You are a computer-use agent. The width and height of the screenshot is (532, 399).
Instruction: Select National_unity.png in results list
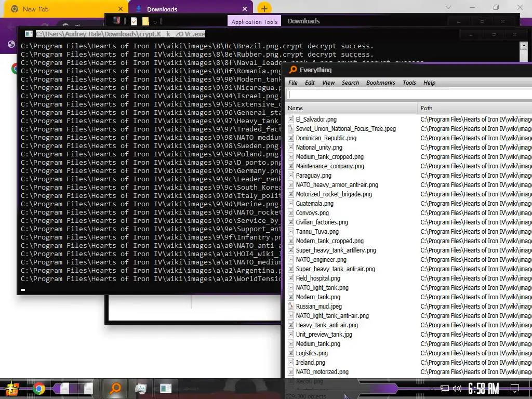click(x=319, y=147)
